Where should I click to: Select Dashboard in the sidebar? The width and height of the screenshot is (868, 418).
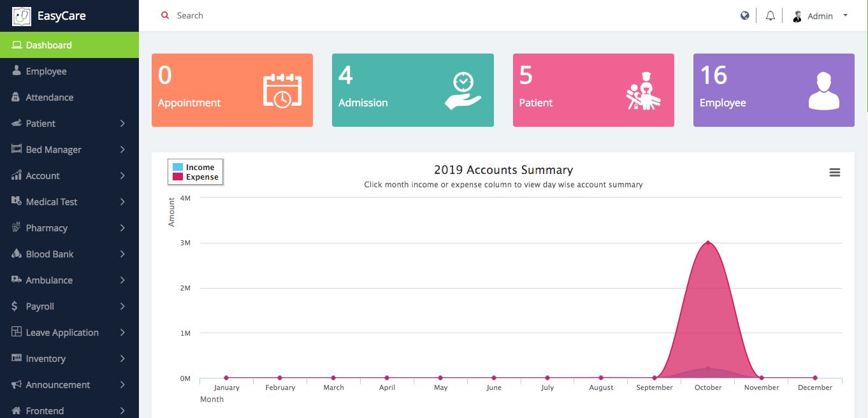tap(48, 45)
